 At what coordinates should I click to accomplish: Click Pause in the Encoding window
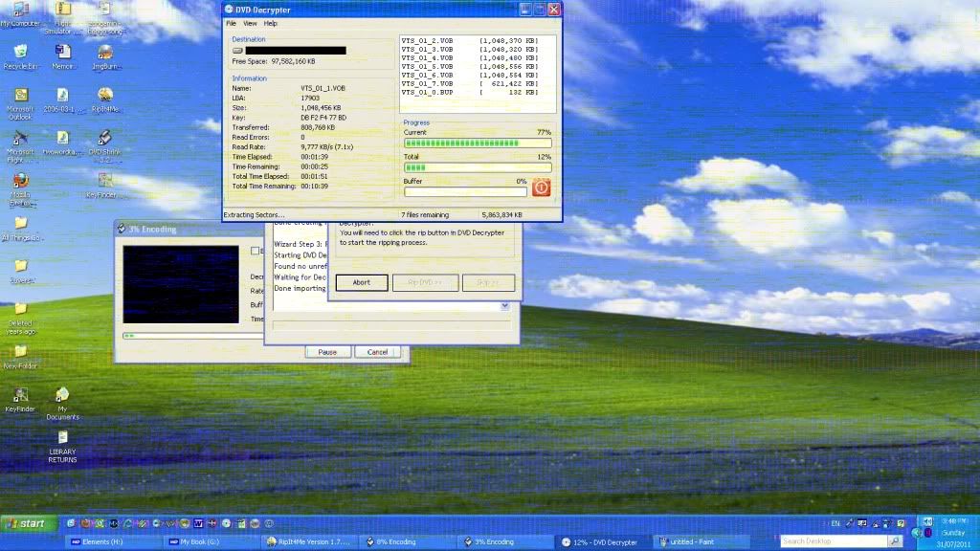(x=327, y=352)
